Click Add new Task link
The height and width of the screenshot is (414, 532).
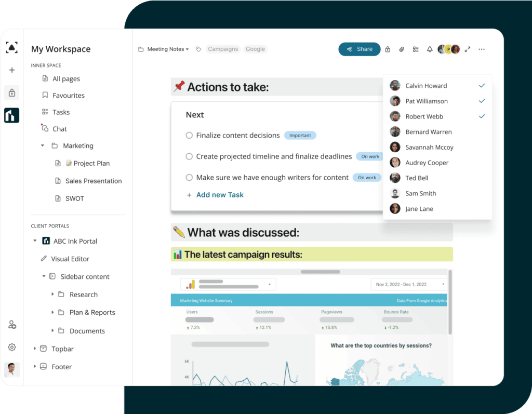pyautogui.click(x=220, y=195)
